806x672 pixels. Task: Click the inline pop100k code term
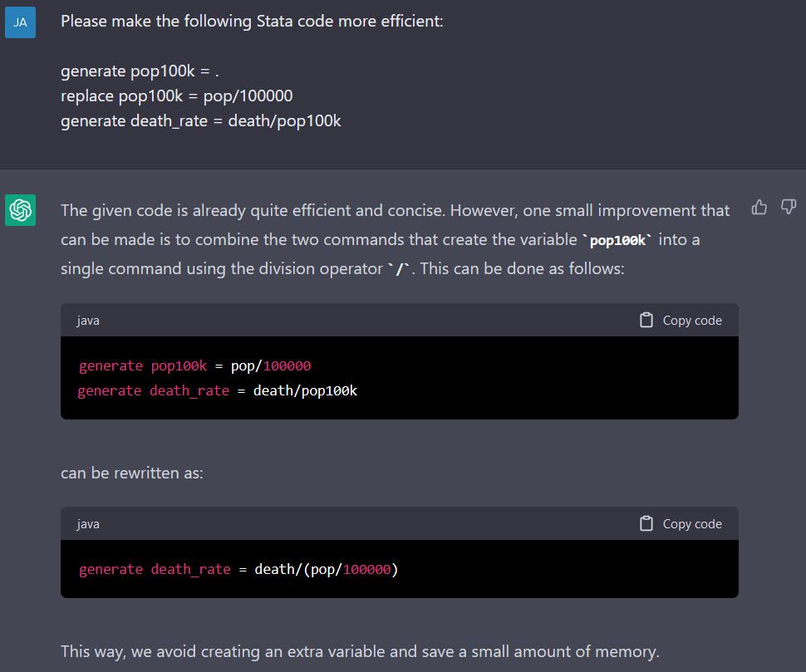[x=617, y=240]
